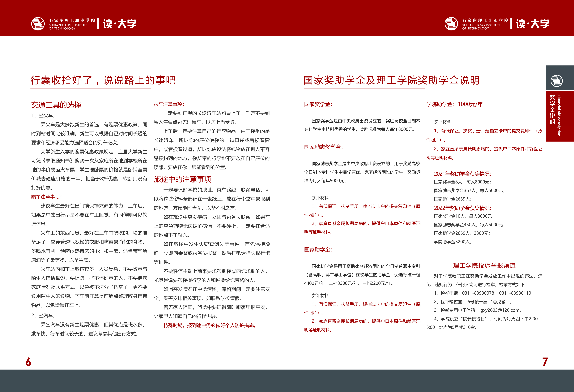Click the 2021年奖助学金获奖情况 heading

coord(462,174)
